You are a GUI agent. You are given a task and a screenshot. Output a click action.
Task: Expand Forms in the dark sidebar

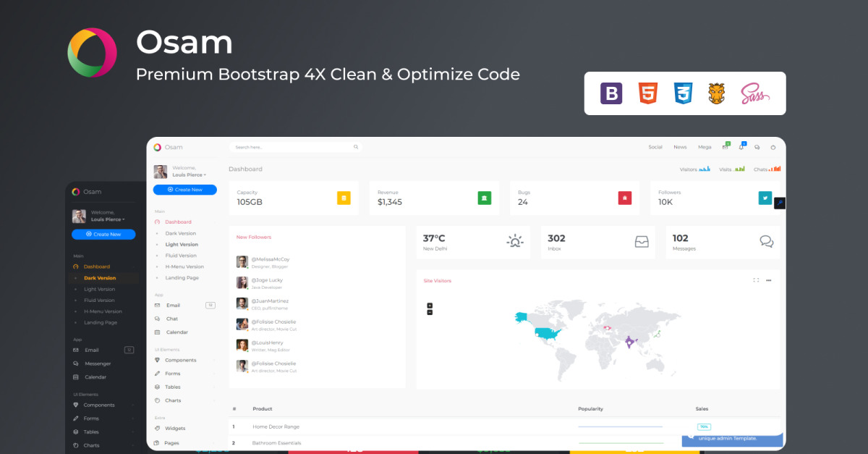[x=91, y=419]
